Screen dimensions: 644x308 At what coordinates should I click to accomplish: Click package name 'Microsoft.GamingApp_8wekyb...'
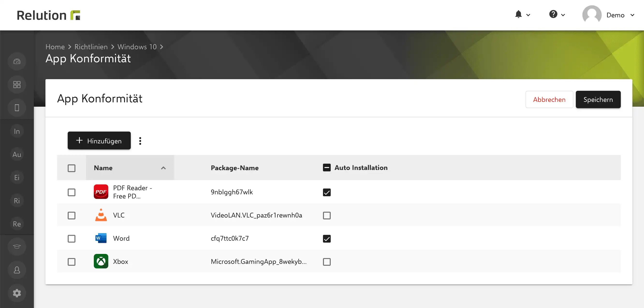point(258,262)
